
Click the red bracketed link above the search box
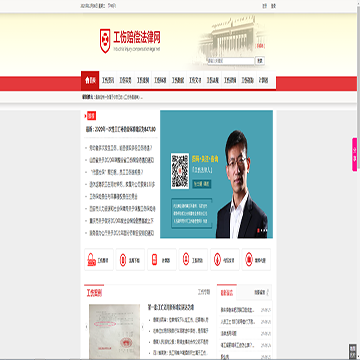pos(260,46)
